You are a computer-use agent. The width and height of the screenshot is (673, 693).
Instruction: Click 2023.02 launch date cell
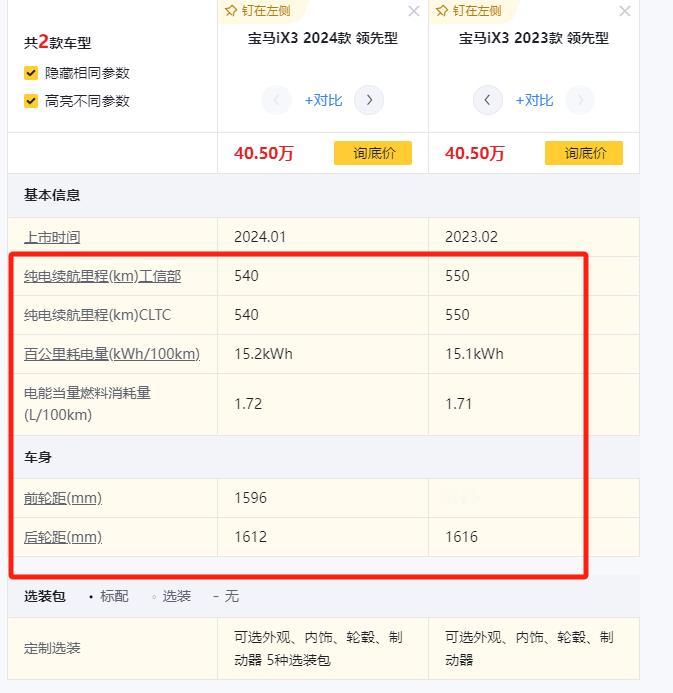tap(471, 237)
